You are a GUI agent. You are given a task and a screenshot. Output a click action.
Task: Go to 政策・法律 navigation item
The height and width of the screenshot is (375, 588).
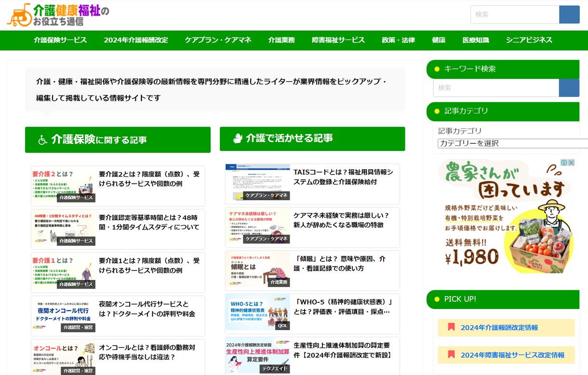point(398,40)
